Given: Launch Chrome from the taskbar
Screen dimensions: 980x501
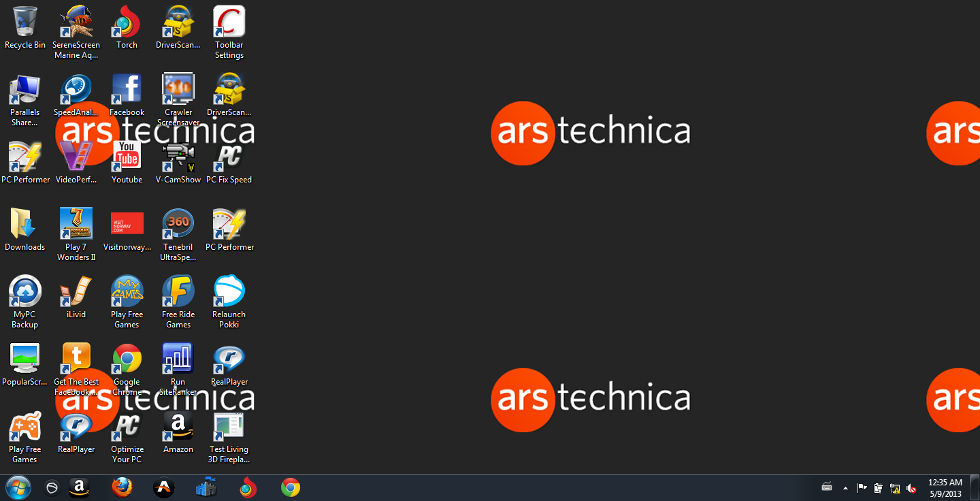Looking at the screenshot, I should [x=291, y=488].
